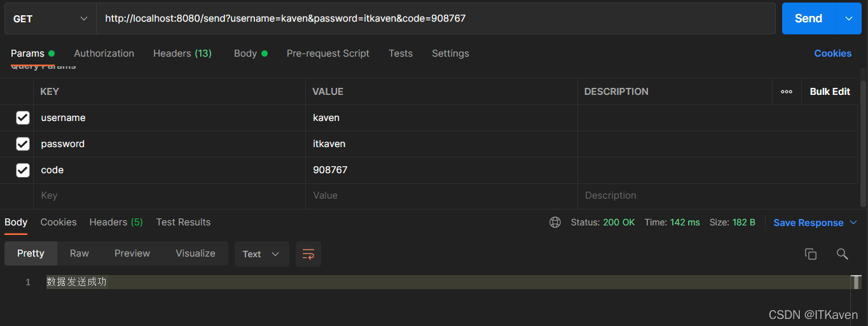
Task: Open the Settings tab
Action: pos(450,53)
